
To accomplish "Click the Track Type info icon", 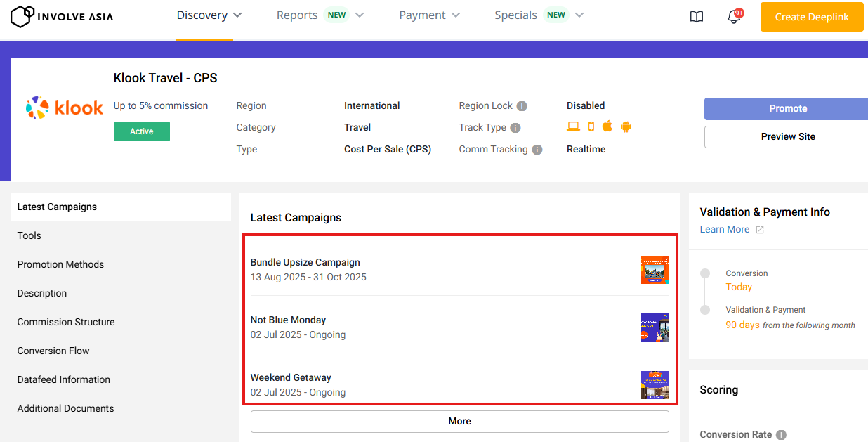I will [515, 128].
